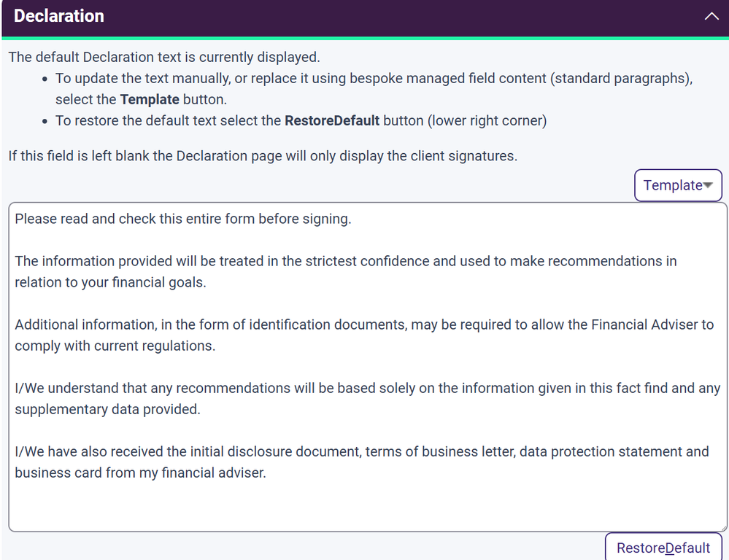Click 'business card from my financial adviser' text
This screenshot has height=560, width=729.
(x=140, y=472)
